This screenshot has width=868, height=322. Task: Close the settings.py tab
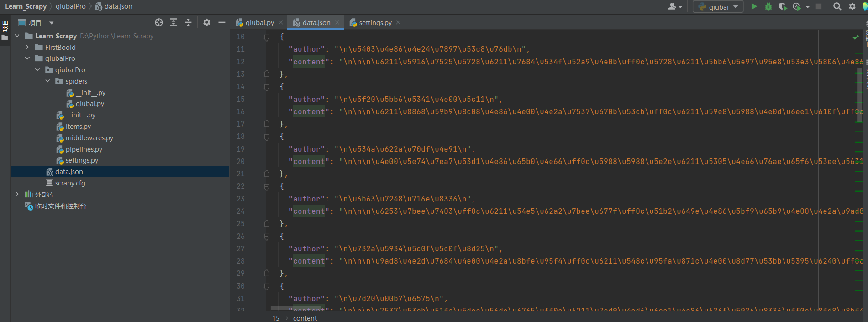pos(398,22)
